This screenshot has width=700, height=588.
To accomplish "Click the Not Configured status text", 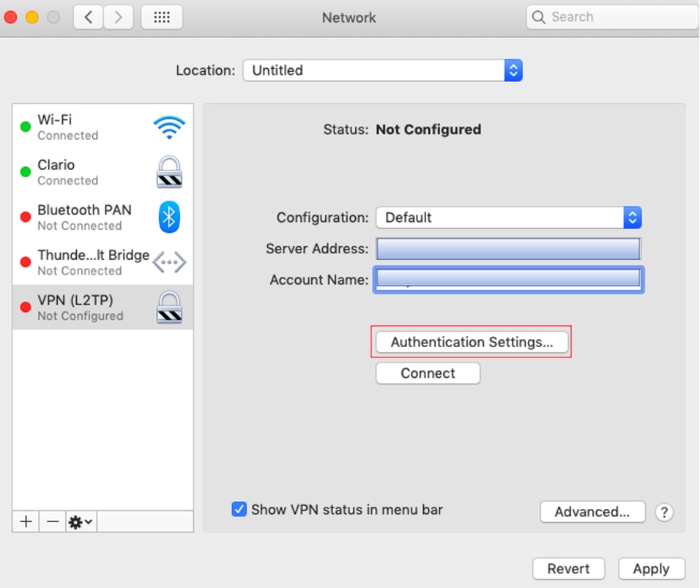I will (x=428, y=130).
